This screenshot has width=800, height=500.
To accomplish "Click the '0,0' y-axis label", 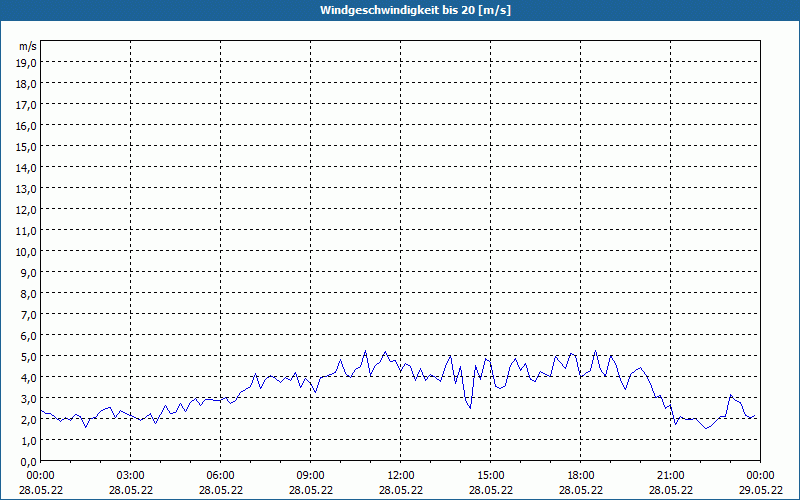I will [29, 462].
